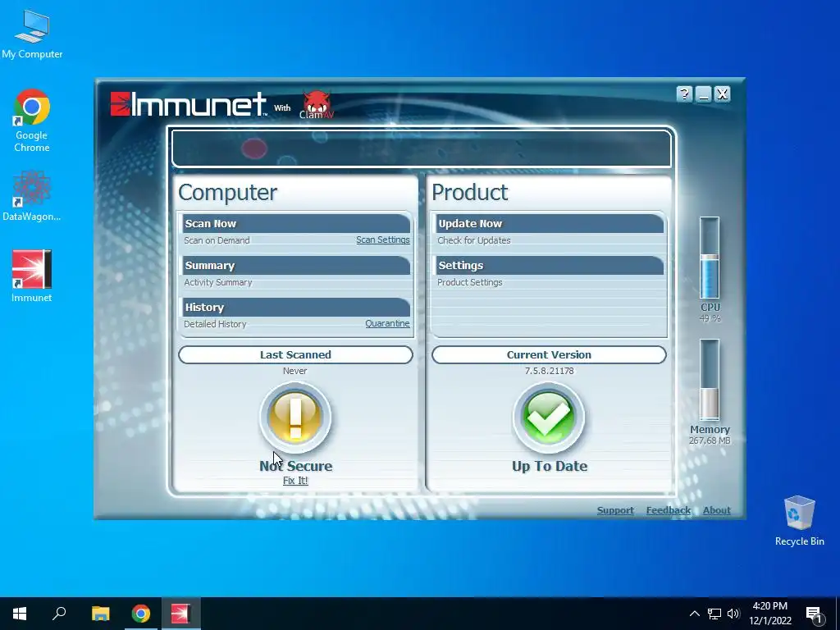Click 'Activity Summary' description text
The image size is (840, 630).
coord(217,282)
